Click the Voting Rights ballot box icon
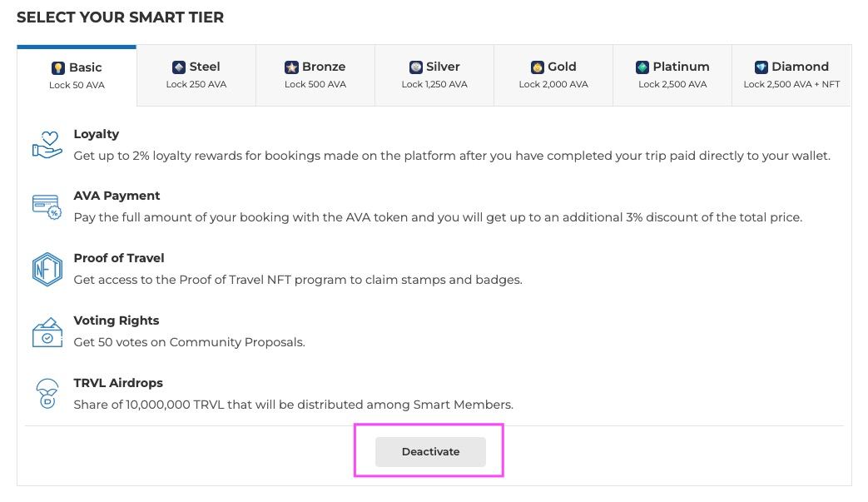The height and width of the screenshot is (502, 868). click(x=47, y=331)
